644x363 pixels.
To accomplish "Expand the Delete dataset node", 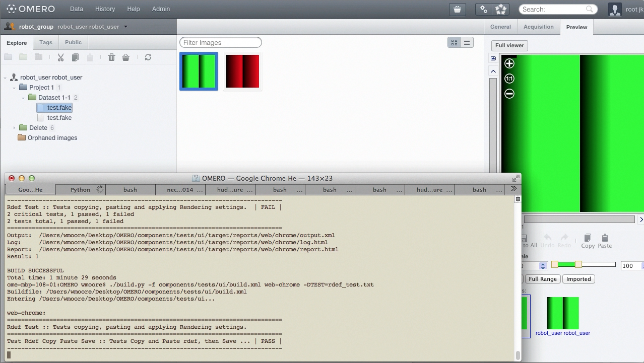I will (x=14, y=128).
